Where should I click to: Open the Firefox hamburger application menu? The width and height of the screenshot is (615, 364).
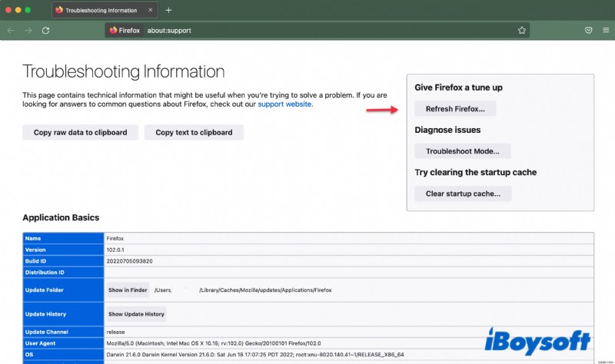click(604, 31)
